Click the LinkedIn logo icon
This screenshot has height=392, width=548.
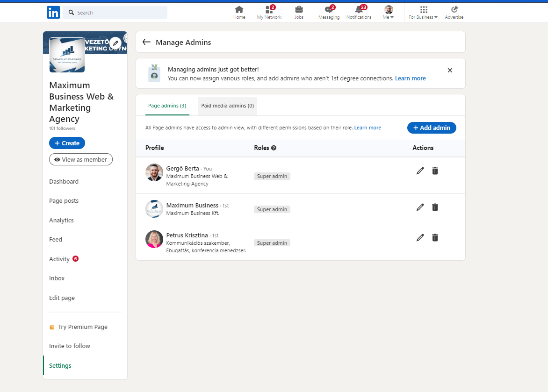[53, 13]
